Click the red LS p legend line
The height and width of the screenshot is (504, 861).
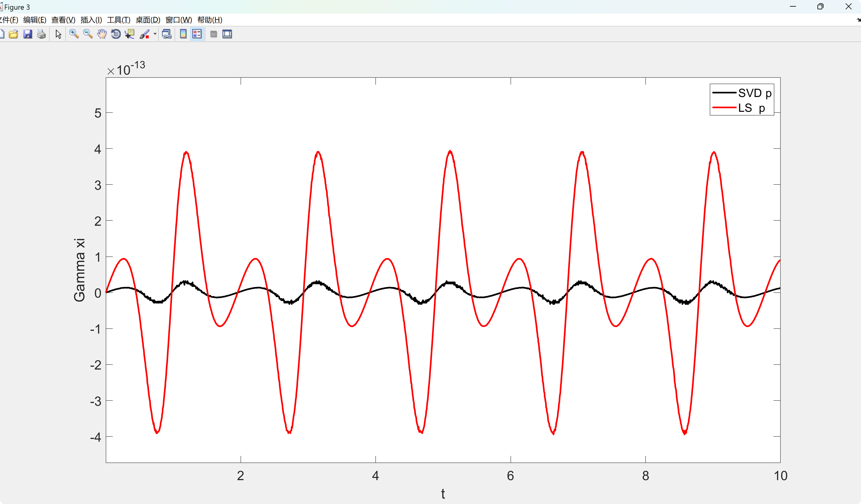(x=724, y=108)
